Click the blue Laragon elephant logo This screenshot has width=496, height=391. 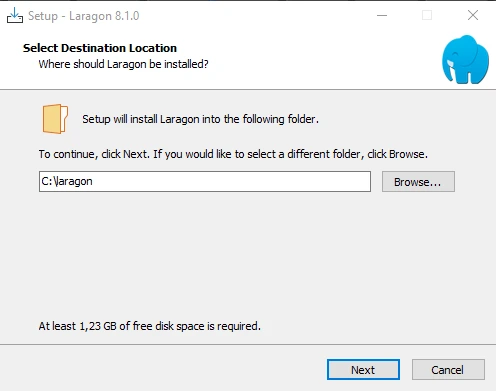coord(465,59)
